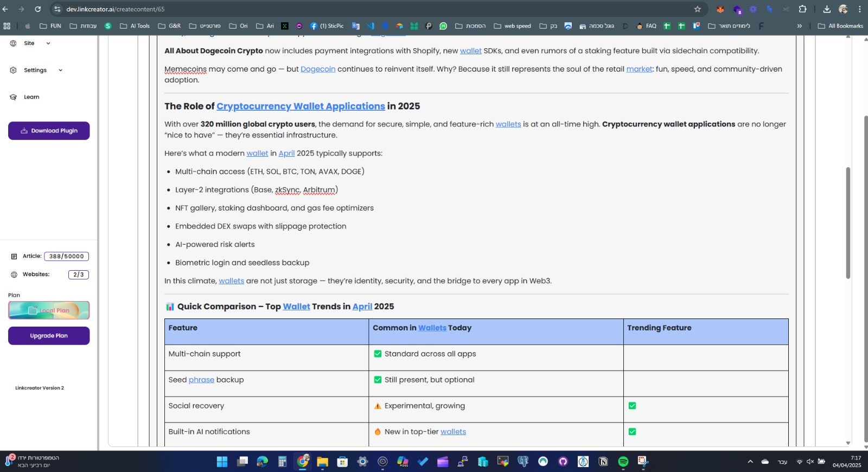This screenshot has width=868, height=472.
Task: Click the Article document icon in sidebar
Action: point(14,257)
